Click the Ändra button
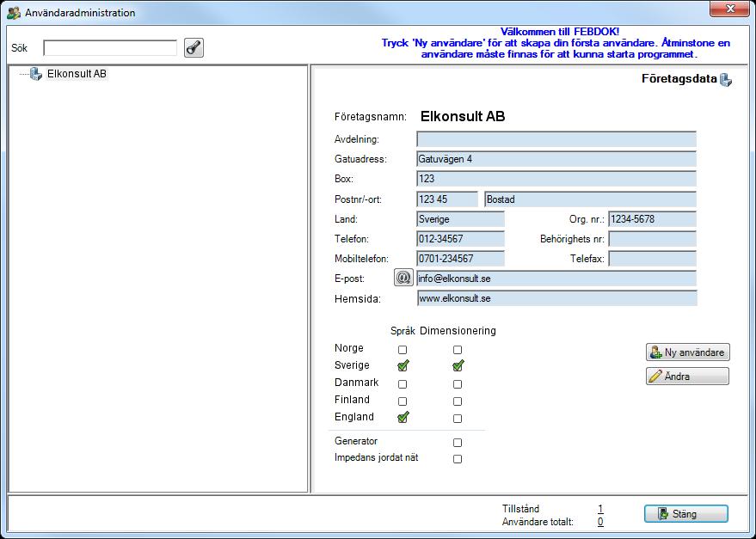This screenshot has width=756, height=539. 687,376
